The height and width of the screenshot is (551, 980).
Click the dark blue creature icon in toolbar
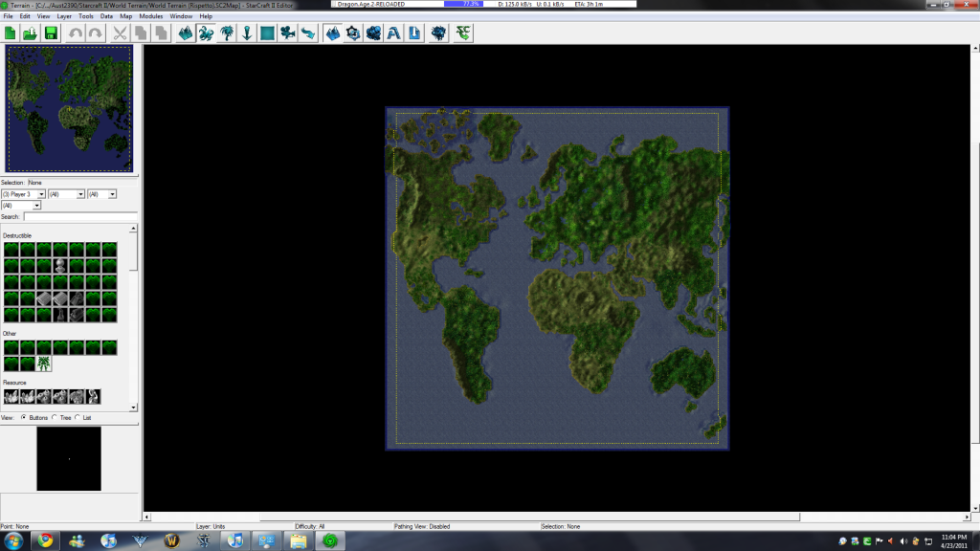438,33
